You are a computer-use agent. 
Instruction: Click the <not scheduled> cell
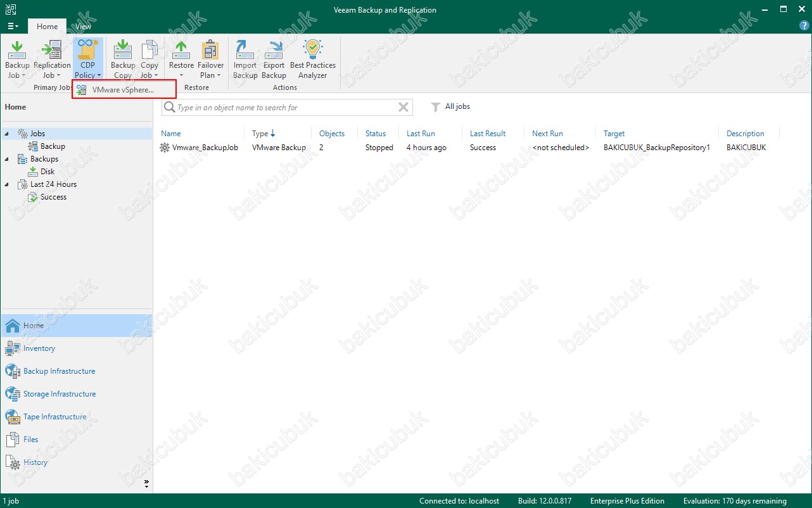561,148
